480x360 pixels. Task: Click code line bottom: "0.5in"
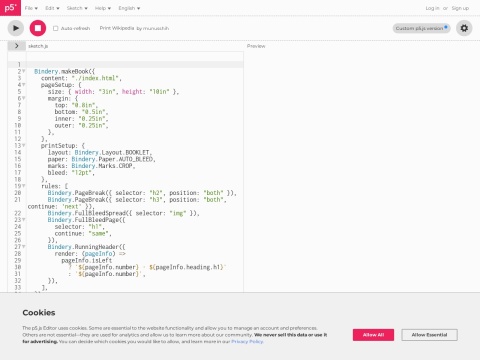[x=81, y=112]
